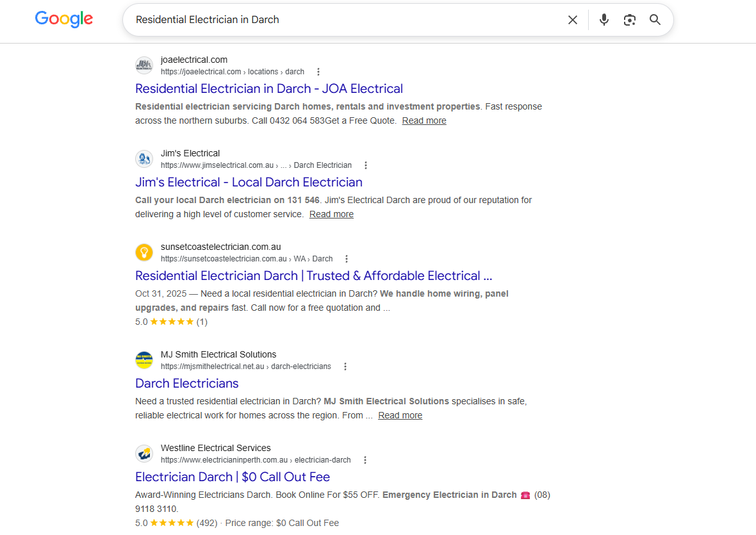756x535 pixels.
Task: Click the 5.0 star rating with (1) review
Action: [x=171, y=322]
